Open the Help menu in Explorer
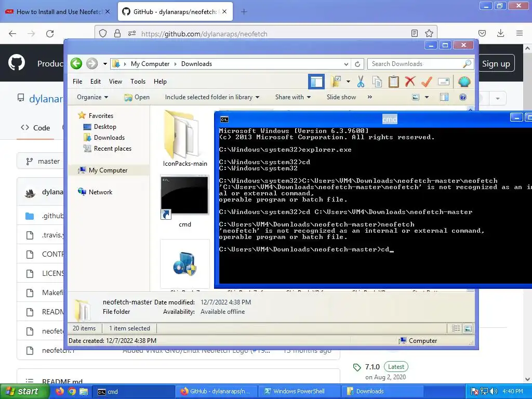 tap(160, 82)
